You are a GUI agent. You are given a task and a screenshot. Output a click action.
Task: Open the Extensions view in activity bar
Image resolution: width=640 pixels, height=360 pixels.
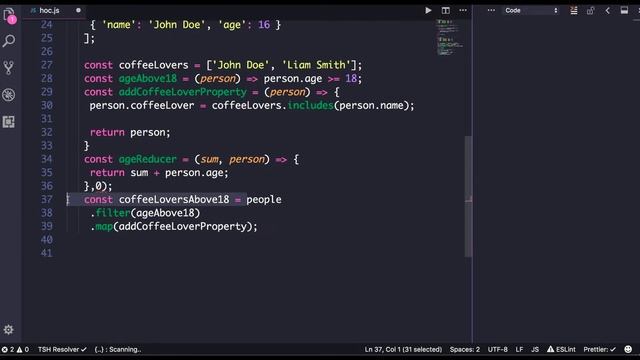click(9, 122)
